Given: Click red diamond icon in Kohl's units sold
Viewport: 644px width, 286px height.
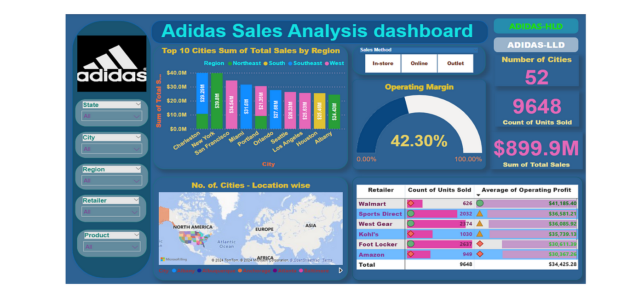Looking at the screenshot, I should coord(411,234).
